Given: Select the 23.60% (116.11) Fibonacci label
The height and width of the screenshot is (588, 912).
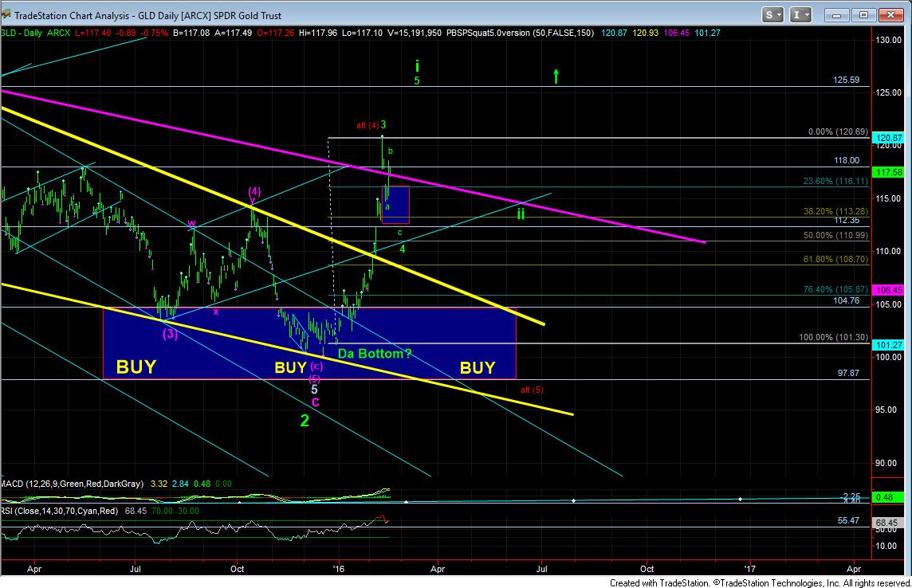Looking at the screenshot, I should (x=835, y=182).
